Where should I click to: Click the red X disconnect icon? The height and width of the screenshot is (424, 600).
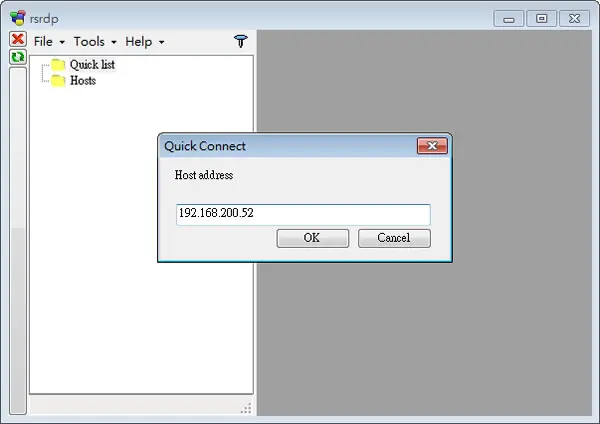click(18, 39)
